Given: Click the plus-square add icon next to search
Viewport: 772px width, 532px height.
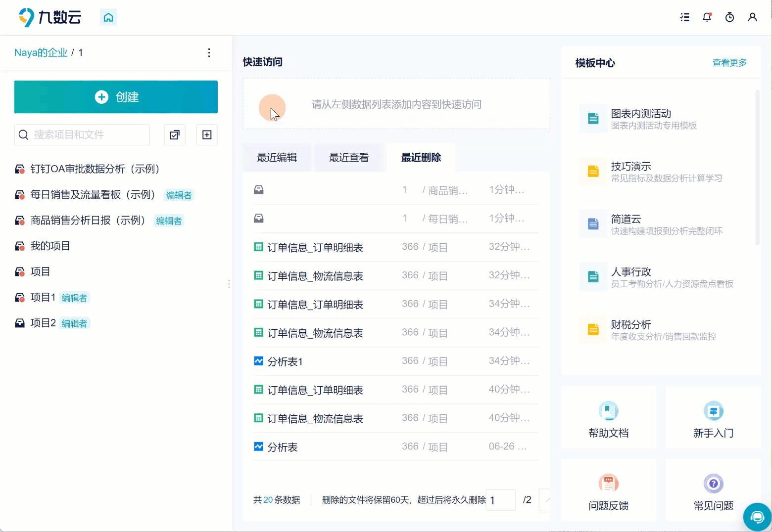Looking at the screenshot, I should click(207, 135).
